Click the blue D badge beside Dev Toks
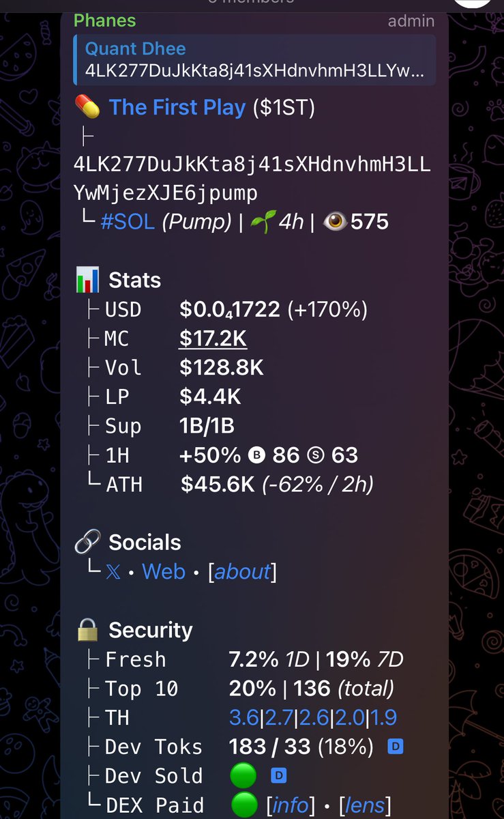This screenshot has height=819, width=504. coord(394,747)
